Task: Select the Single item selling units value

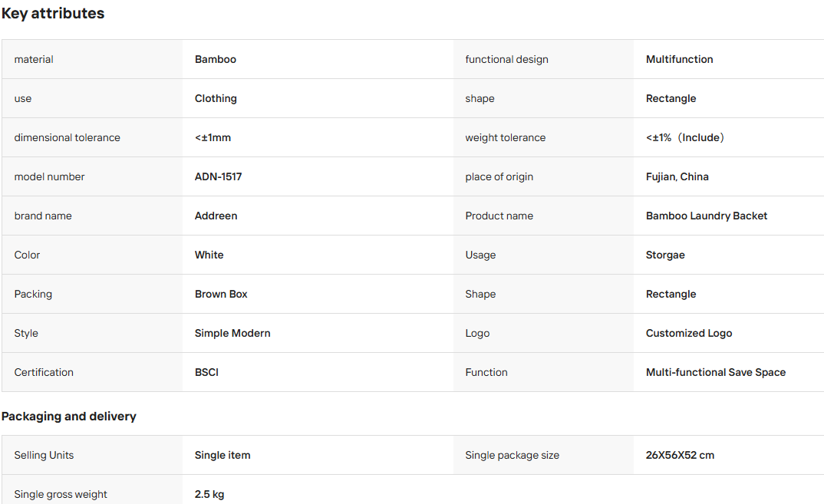Action: [222, 455]
